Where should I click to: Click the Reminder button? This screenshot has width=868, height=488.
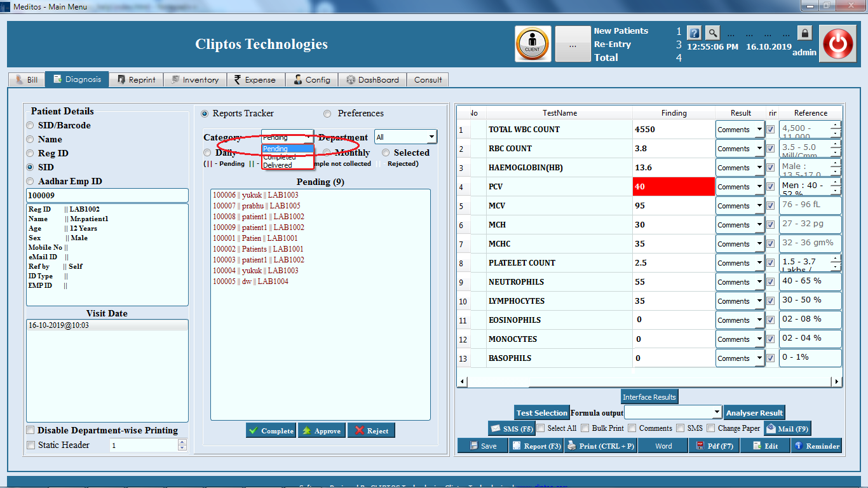[817, 445]
